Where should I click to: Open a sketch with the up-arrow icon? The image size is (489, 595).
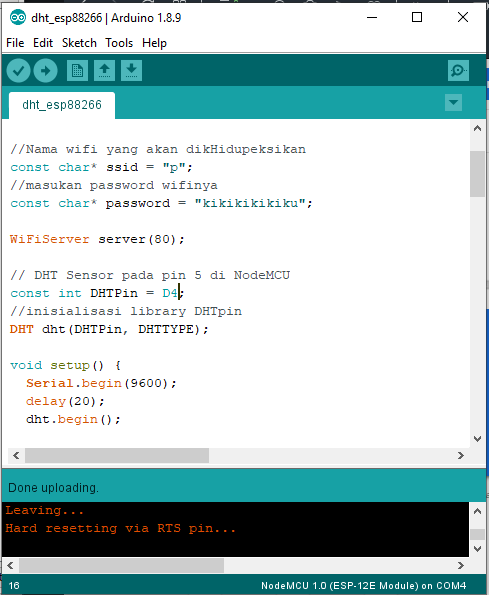click(104, 71)
